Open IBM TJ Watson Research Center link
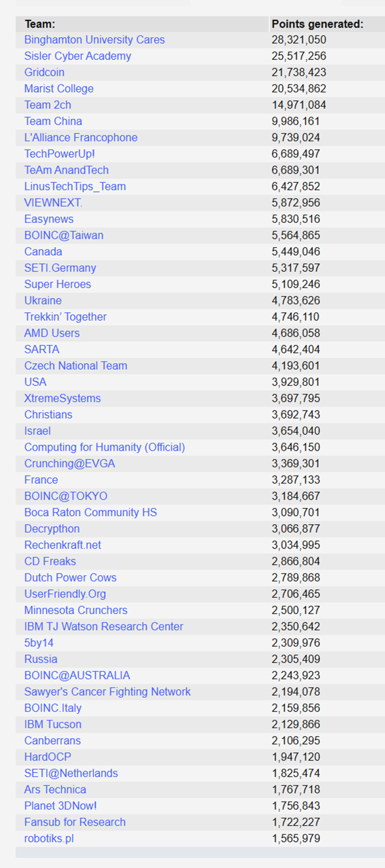Screen dimensions: 385x868 pos(104,627)
